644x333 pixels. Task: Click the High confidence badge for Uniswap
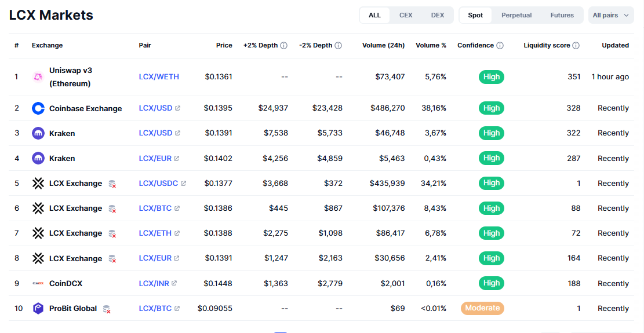tap(491, 76)
